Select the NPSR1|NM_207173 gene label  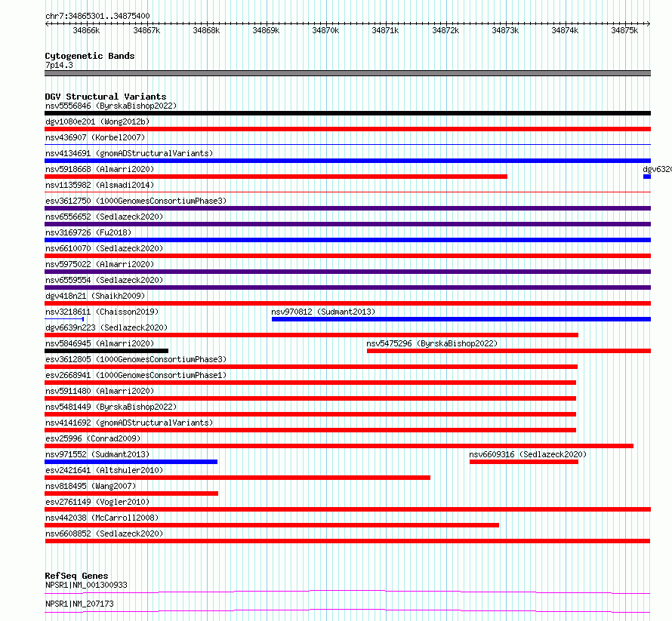(x=79, y=604)
